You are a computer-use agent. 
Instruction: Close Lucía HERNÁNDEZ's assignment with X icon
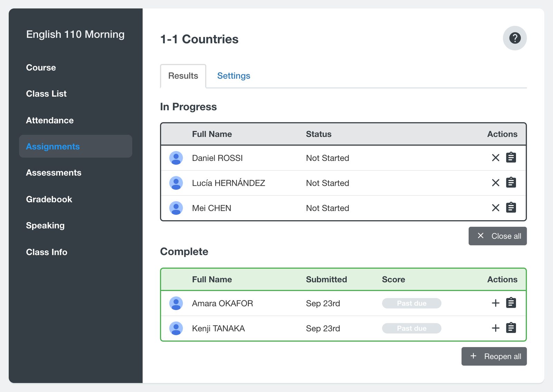(496, 183)
